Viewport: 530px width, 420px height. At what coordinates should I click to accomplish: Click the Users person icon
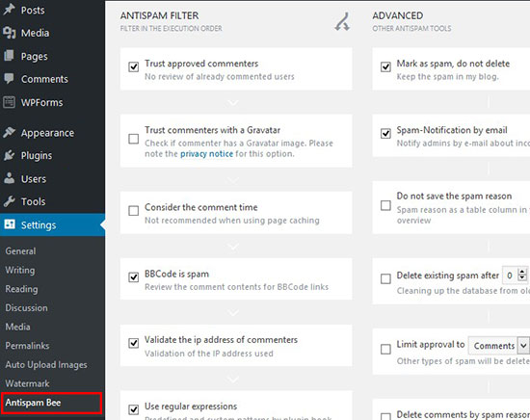9,178
